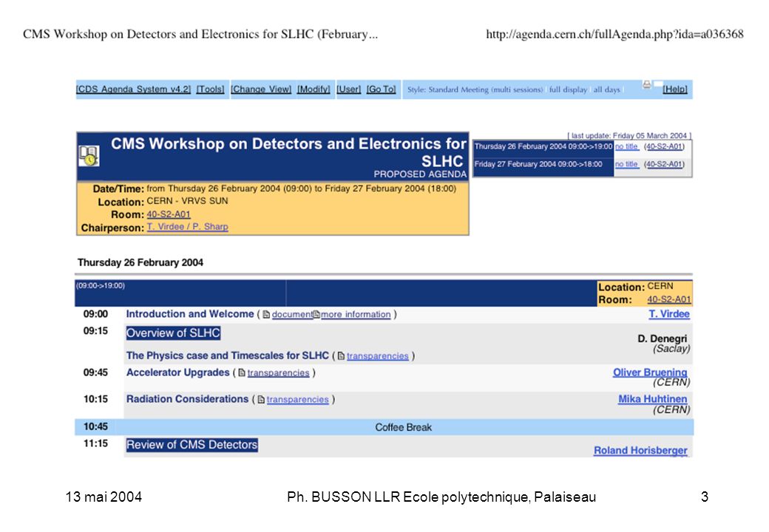
Task: Click file icon for Physics case transparencies
Action: (x=341, y=356)
